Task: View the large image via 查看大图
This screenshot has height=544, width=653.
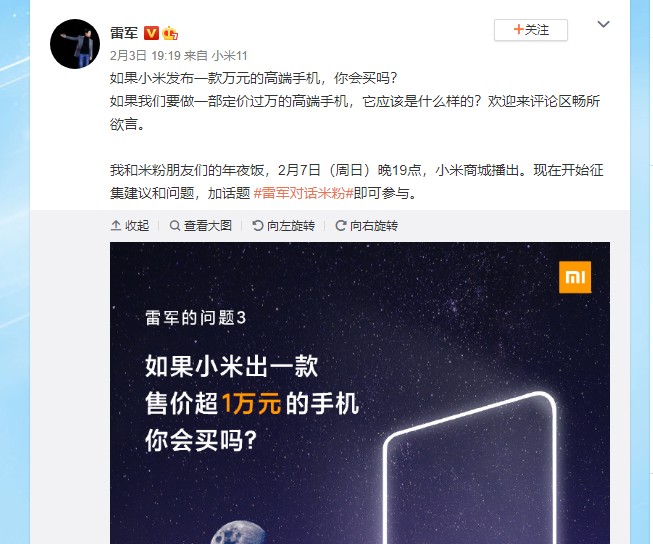Action: coord(201,225)
